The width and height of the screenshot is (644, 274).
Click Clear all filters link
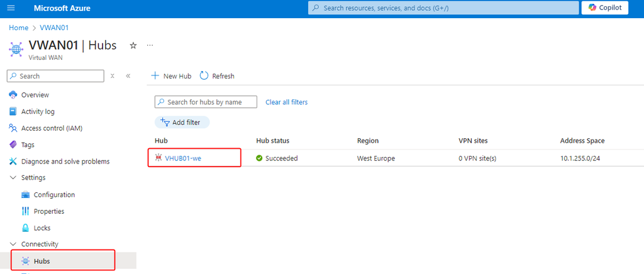point(287,102)
